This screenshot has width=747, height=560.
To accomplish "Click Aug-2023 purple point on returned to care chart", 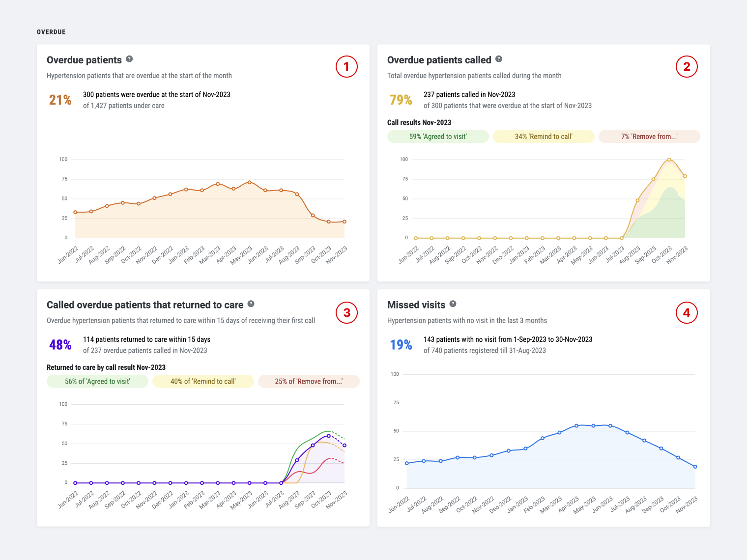I will coord(297,460).
